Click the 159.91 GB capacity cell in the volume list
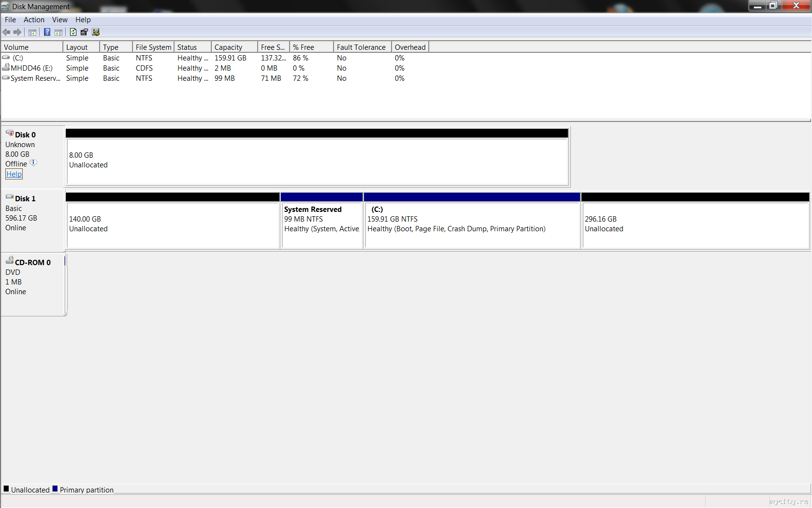The height and width of the screenshot is (508, 812). pyautogui.click(x=231, y=58)
